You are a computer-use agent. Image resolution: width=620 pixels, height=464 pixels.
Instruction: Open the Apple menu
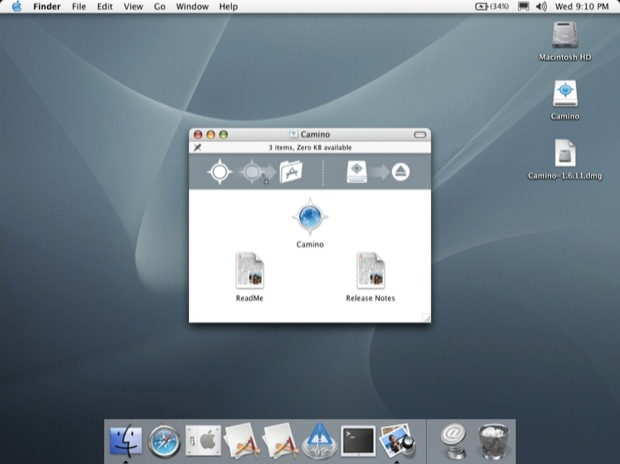[x=17, y=6]
